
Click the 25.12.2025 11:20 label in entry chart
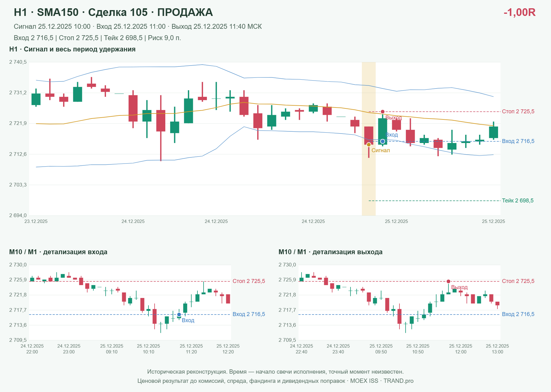191,349
